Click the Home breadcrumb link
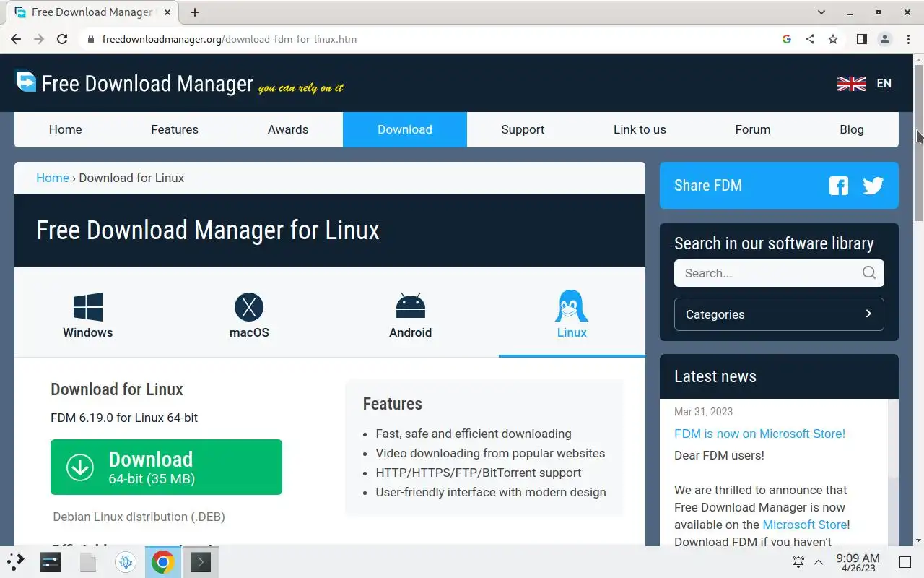The width and height of the screenshot is (924, 578). point(53,178)
